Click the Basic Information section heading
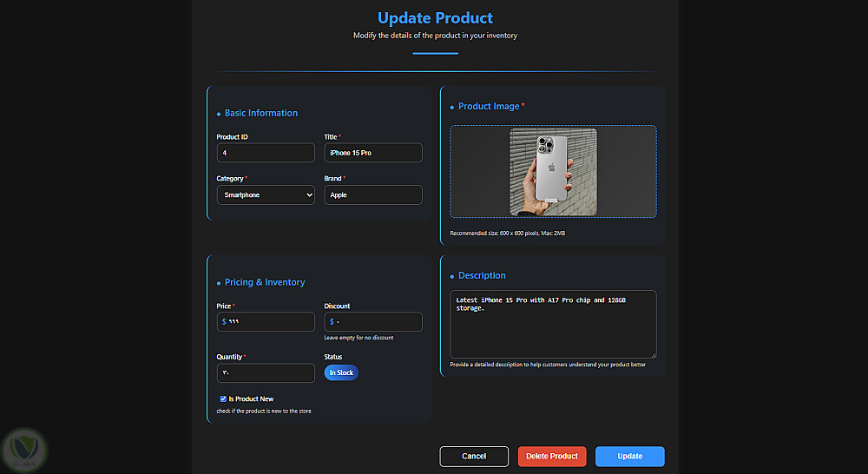 click(x=260, y=113)
